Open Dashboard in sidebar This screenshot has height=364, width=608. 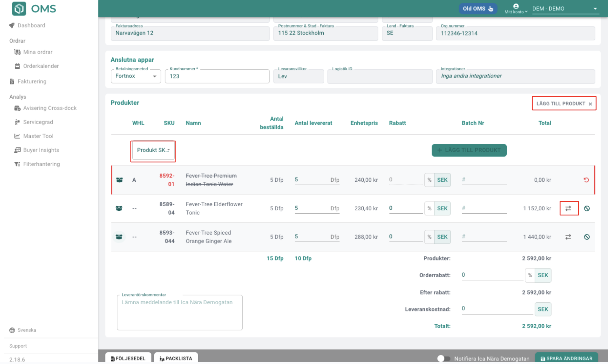(31, 25)
